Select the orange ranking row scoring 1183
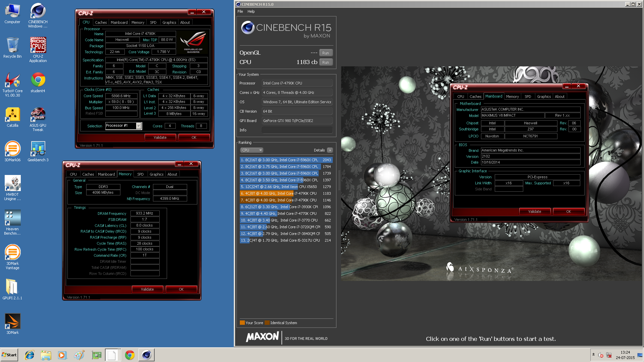Screen dimensions: 644x362 (286, 193)
